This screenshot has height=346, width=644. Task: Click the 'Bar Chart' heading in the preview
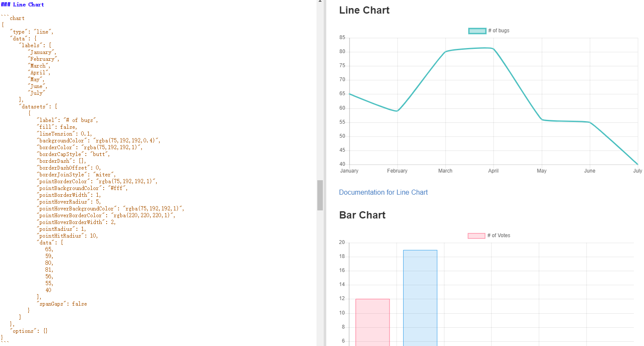[x=362, y=216]
